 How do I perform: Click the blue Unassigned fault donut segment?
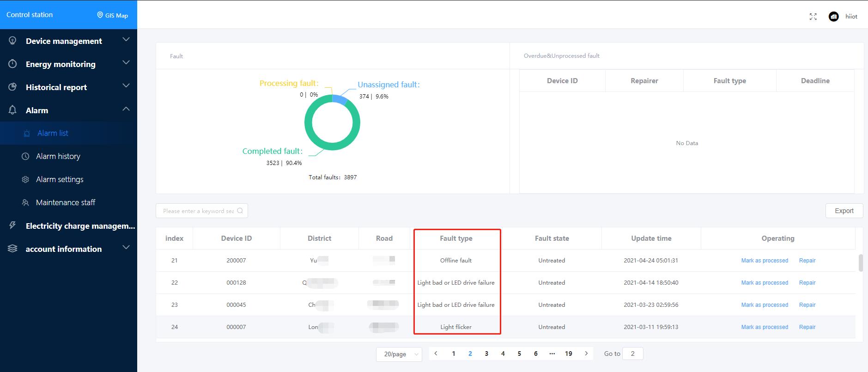[340, 99]
